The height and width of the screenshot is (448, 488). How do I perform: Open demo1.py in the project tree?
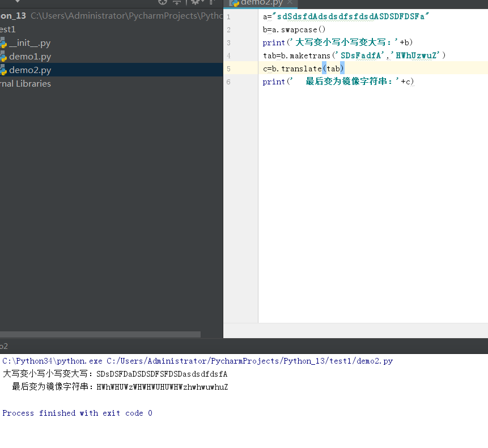click(x=30, y=57)
